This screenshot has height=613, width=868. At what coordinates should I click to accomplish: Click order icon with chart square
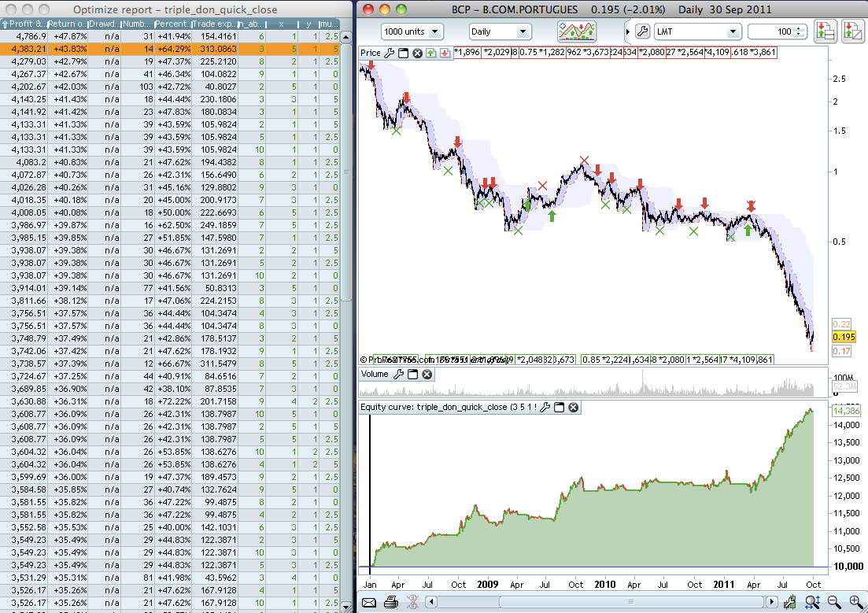852,31
